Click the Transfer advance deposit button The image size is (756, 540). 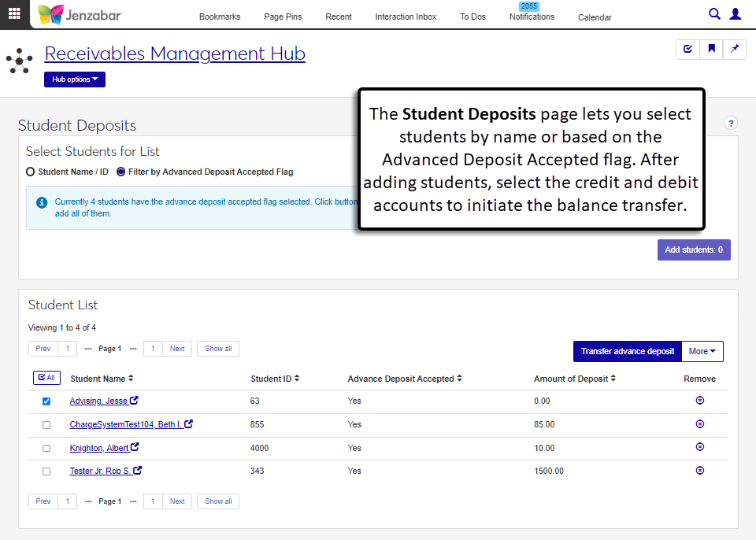(x=627, y=351)
